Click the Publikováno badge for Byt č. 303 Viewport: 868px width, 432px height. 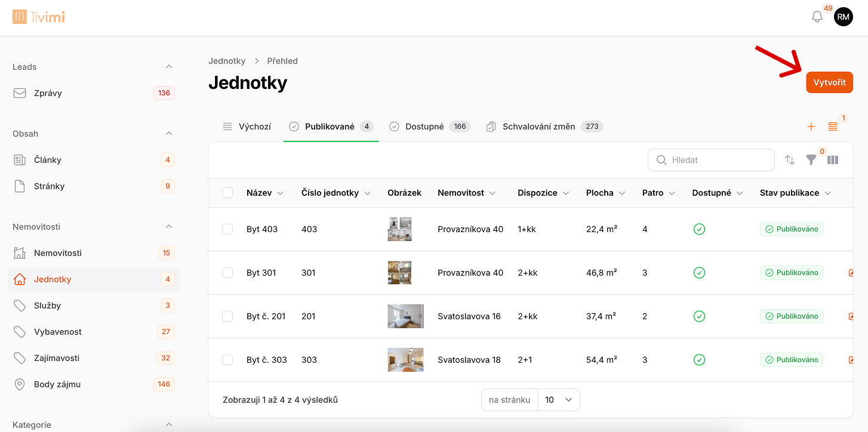[791, 360]
